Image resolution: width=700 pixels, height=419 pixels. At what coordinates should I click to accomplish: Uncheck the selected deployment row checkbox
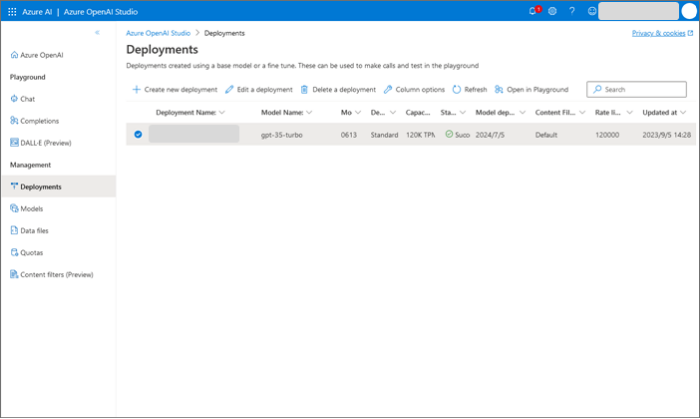pyautogui.click(x=138, y=134)
